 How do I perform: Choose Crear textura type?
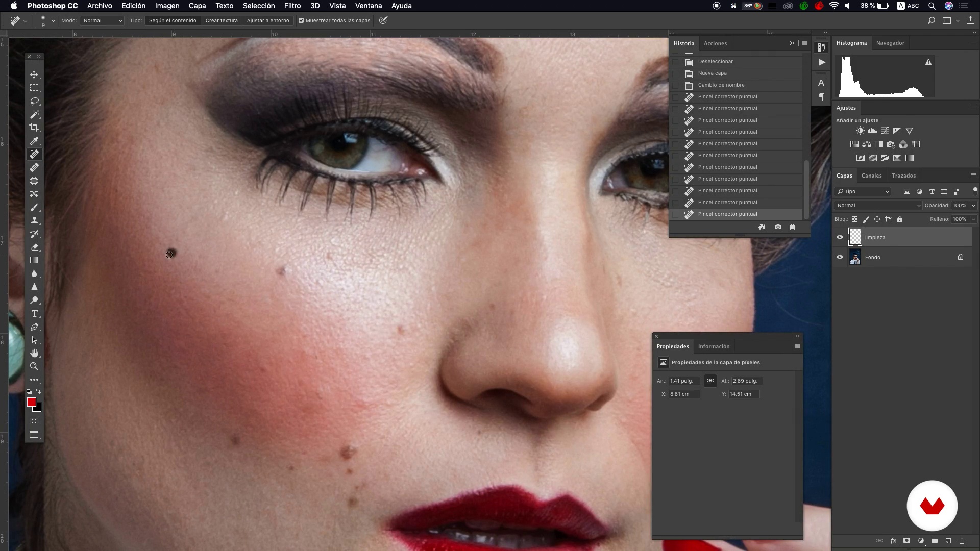point(222,21)
